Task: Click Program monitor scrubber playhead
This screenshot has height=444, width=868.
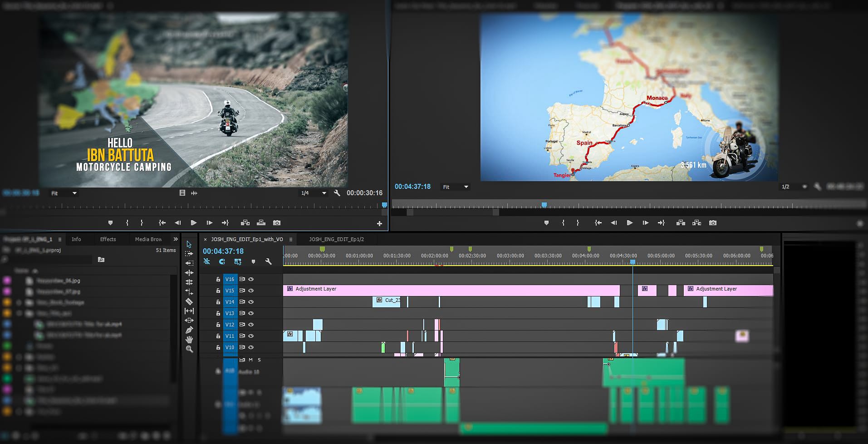Action: [544, 205]
